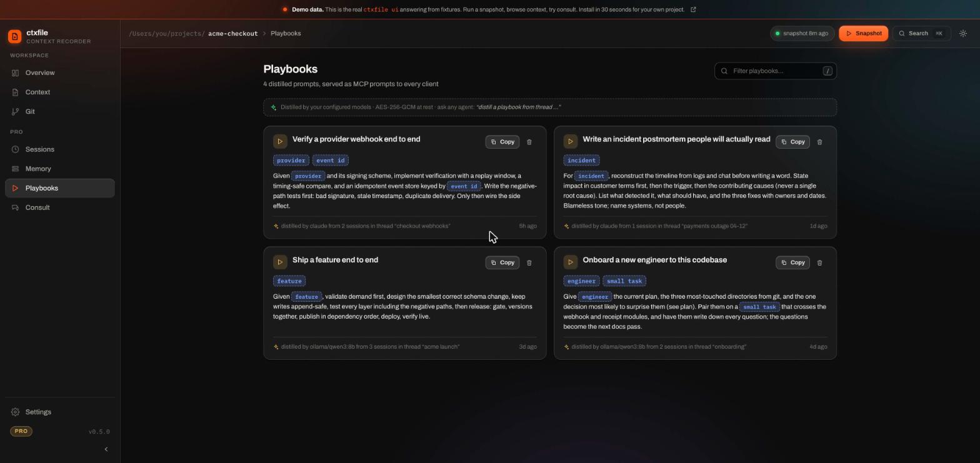
Task: Click the 5h ago timestamp
Action: [x=527, y=226]
